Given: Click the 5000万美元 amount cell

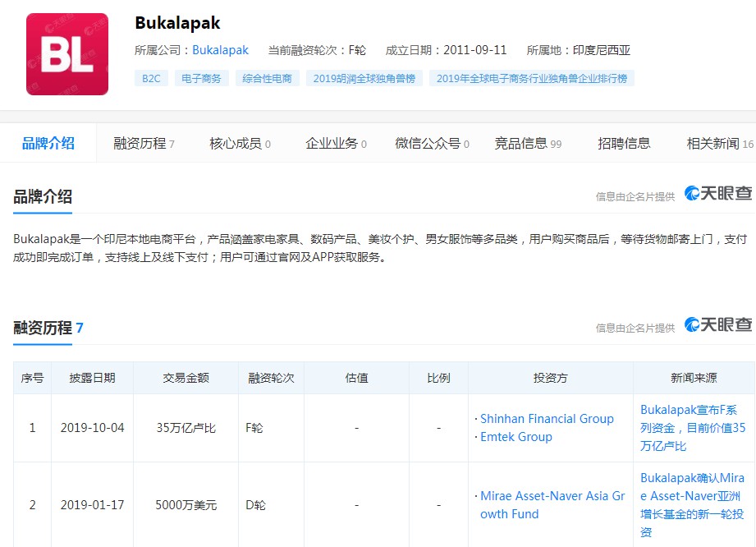Looking at the screenshot, I should click(x=186, y=505).
